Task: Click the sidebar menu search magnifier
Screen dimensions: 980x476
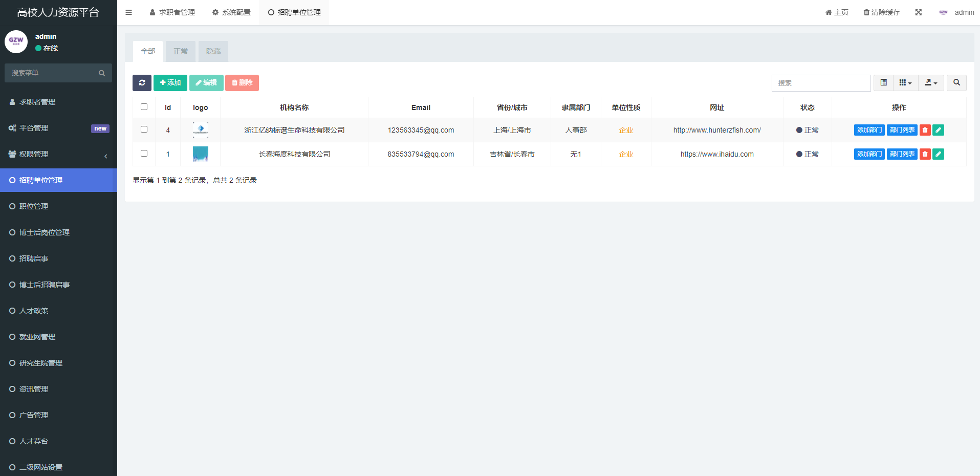Action: (102, 73)
